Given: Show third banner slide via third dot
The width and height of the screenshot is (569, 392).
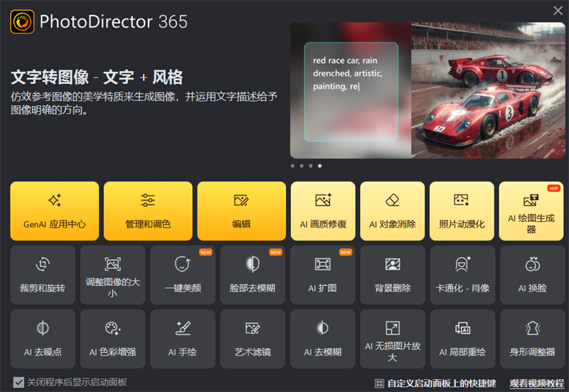Looking at the screenshot, I should (x=311, y=166).
